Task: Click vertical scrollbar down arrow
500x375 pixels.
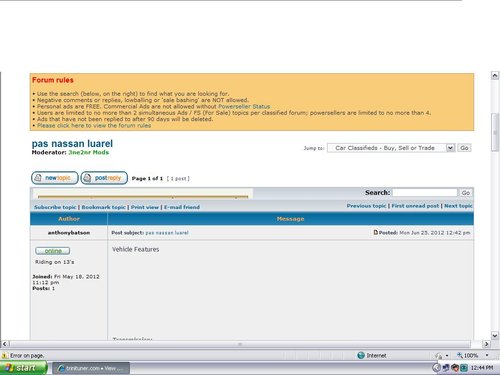Action: pyautogui.click(x=495, y=335)
